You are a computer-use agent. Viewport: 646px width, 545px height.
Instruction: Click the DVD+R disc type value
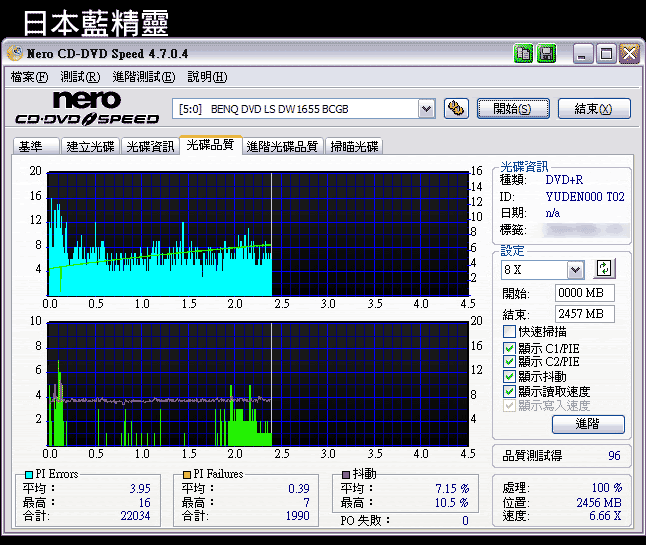(x=564, y=180)
